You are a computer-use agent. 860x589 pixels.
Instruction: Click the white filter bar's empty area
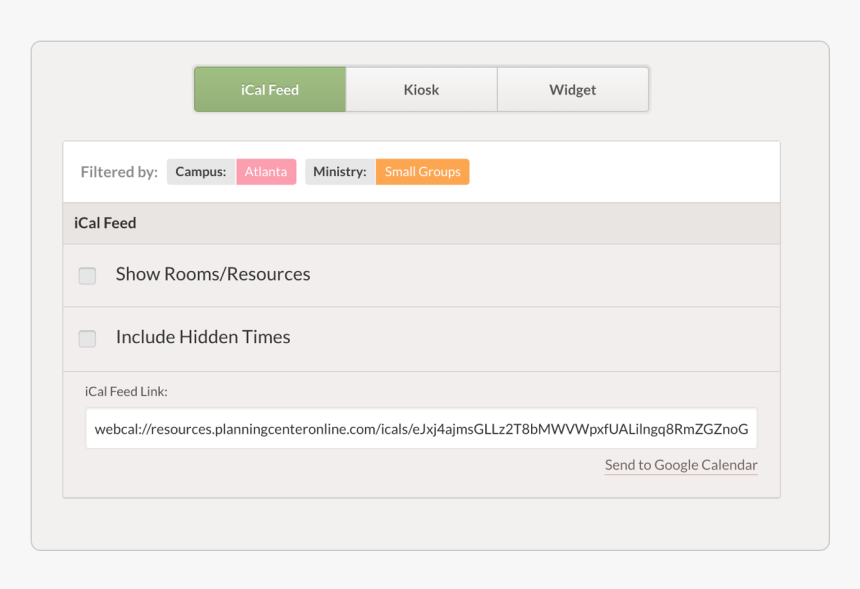pyautogui.click(x=620, y=172)
